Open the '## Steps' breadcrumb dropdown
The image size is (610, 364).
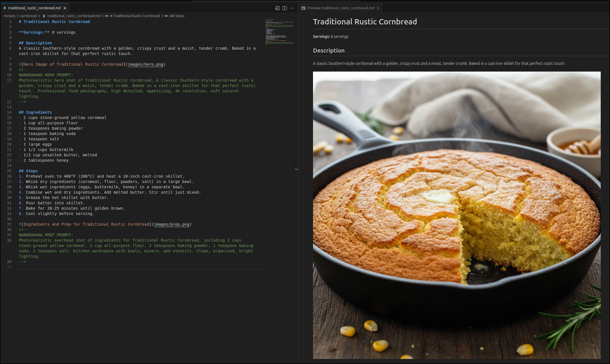(x=177, y=16)
